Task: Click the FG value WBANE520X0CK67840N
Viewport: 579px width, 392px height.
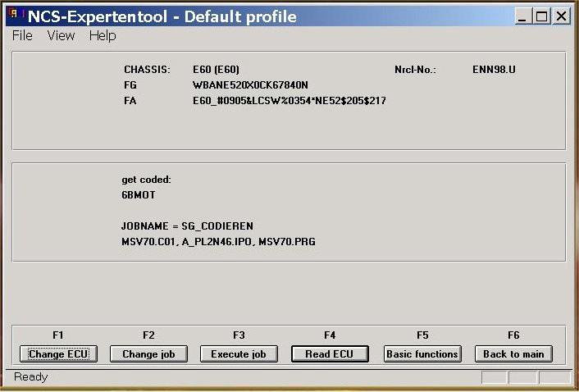Action: (250, 85)
